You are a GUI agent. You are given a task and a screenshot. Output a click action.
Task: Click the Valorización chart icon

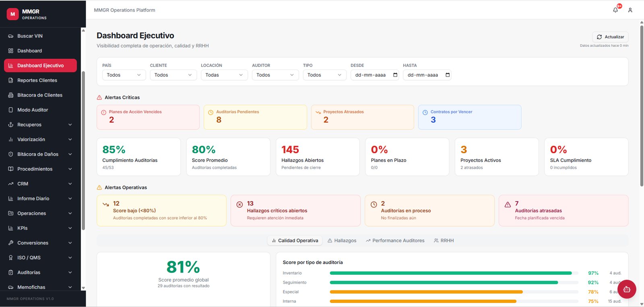tap(11, 139)
